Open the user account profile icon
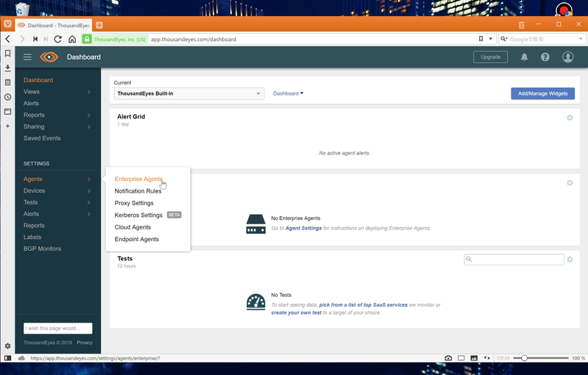The image size is (588, 375). click(x=567, y=57)
